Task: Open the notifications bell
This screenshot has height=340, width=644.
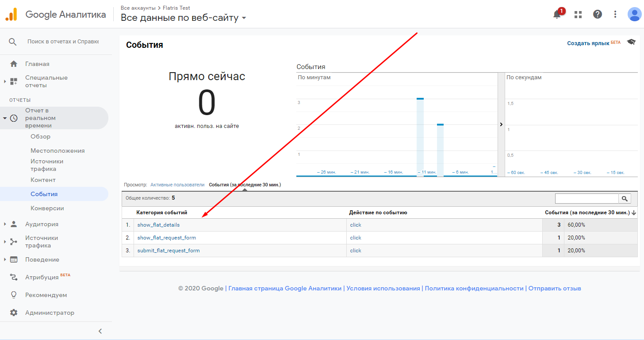Action: pos(557,14)
